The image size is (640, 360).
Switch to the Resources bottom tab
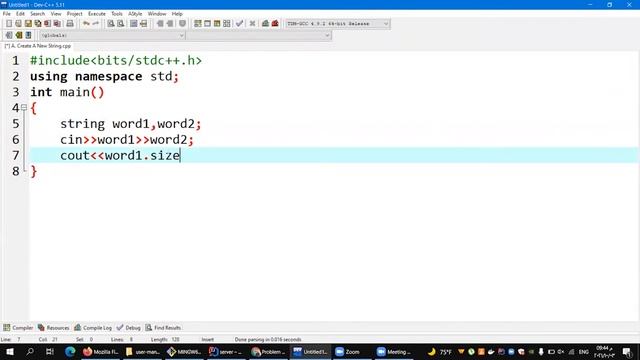point(53,328)
